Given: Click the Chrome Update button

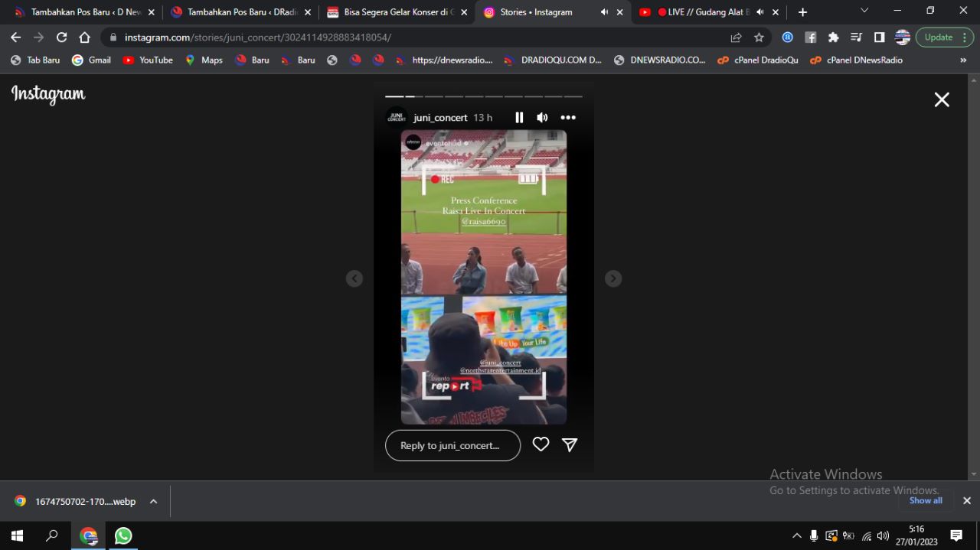Looking at the screenshot, I should click(x=945, y=37).
